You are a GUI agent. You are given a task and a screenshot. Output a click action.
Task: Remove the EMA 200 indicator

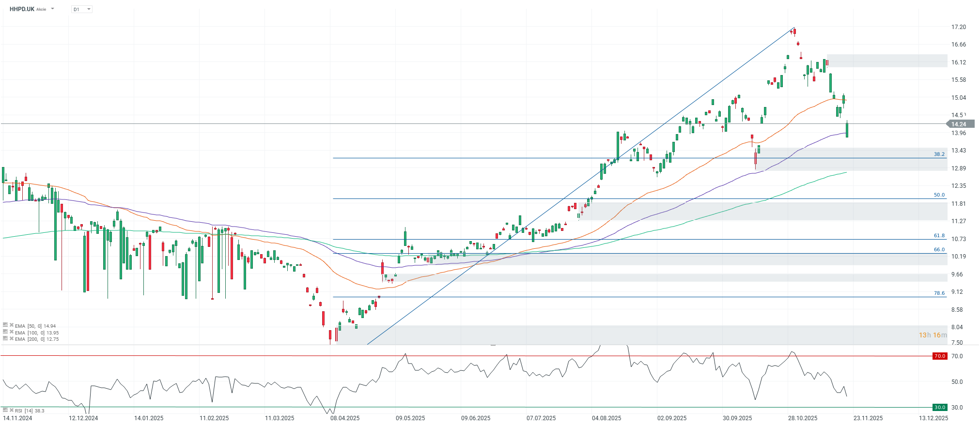click(11, 339)
